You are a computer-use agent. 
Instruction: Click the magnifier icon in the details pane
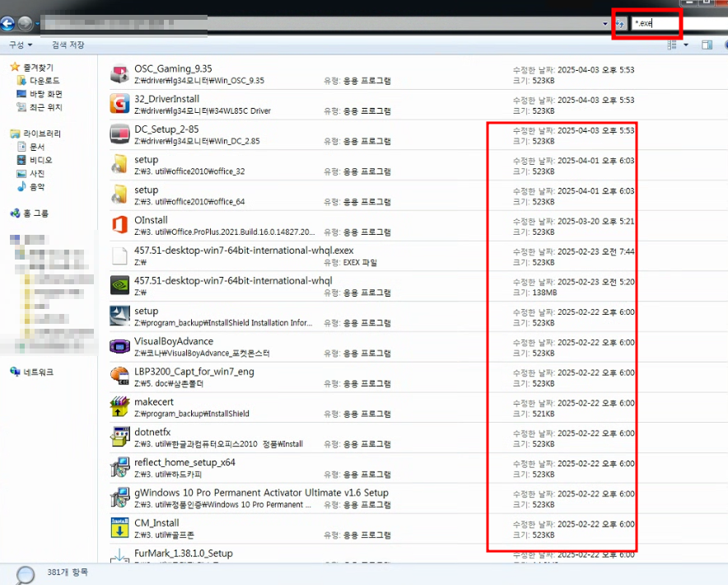point(25,575)
